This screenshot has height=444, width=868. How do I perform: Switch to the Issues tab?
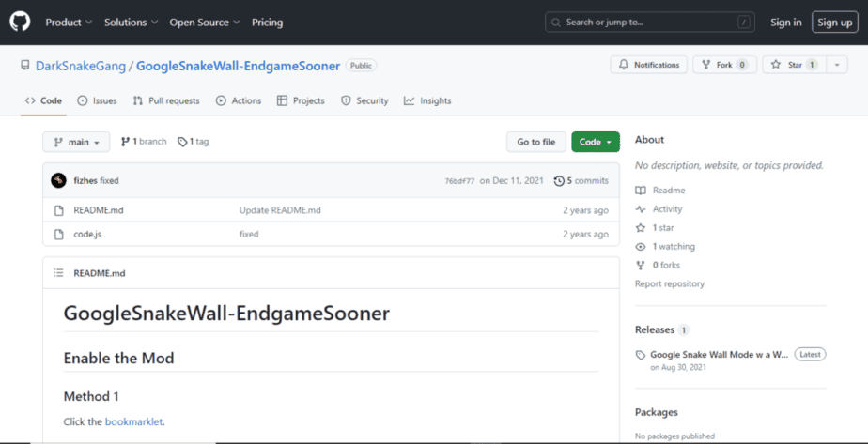(97, 100)
